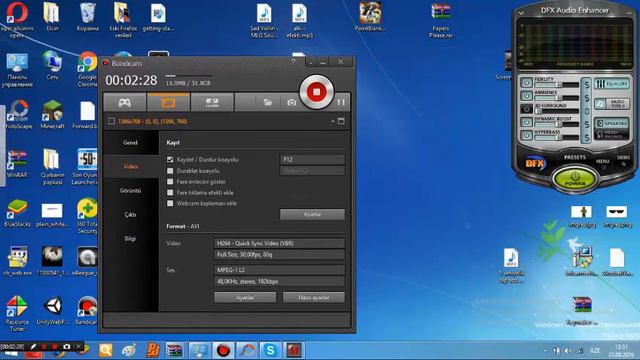
Task: Open the Recycle Bin desktop icon
Action: tap(87, 17)
